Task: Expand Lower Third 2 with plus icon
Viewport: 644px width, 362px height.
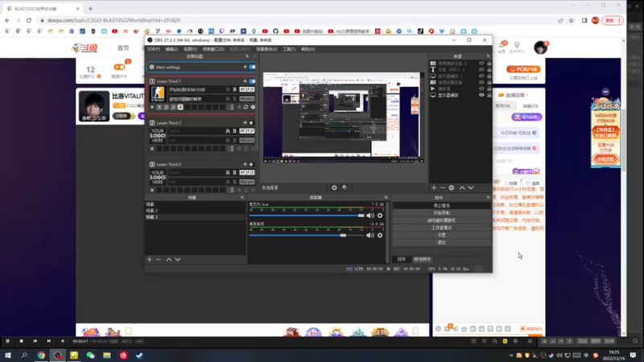Action: point(246,123)
